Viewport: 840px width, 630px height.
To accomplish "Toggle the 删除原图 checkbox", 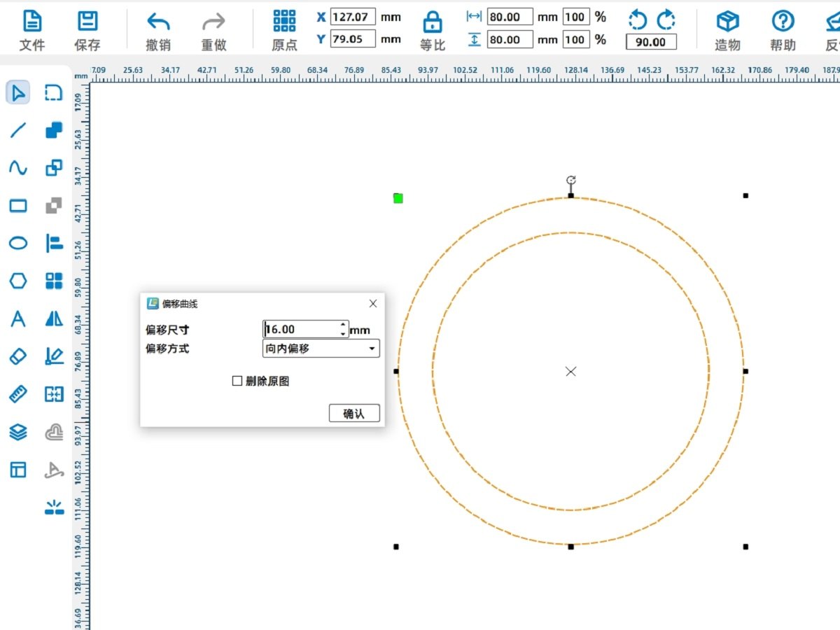I will (237, 381).
